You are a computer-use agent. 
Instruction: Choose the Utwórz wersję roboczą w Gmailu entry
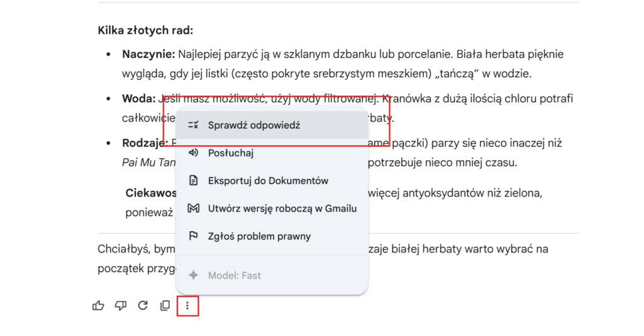point(282,209)
